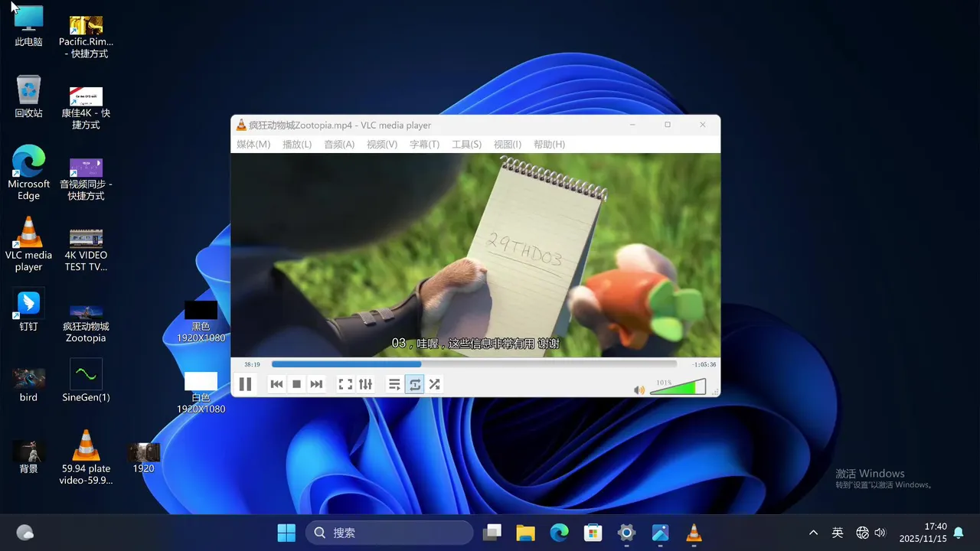Open the weather widget on the taskbar
980x551 pixels.
point(24,533)
